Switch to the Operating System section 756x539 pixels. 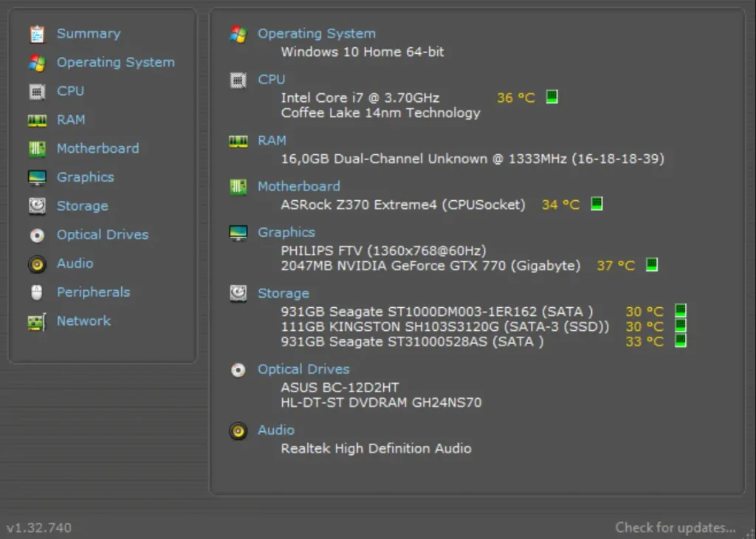pyautogui.click(x=115, y=62)
